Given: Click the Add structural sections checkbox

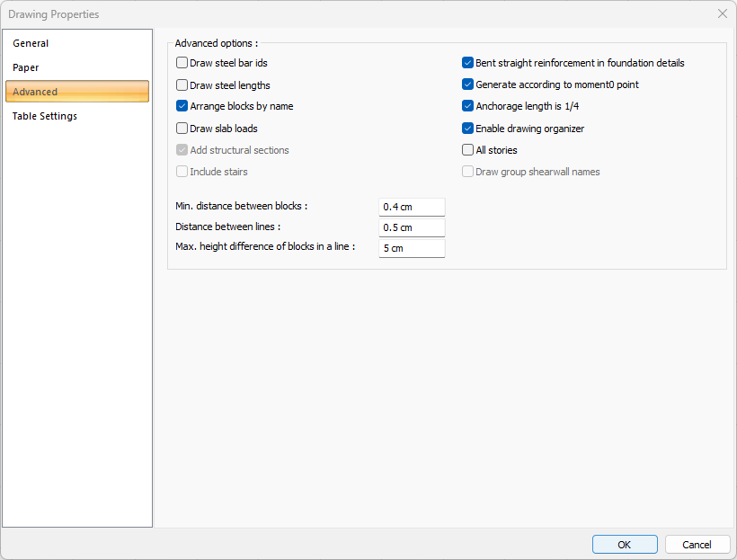Looking at the screenshot, I should click(182, 150).
